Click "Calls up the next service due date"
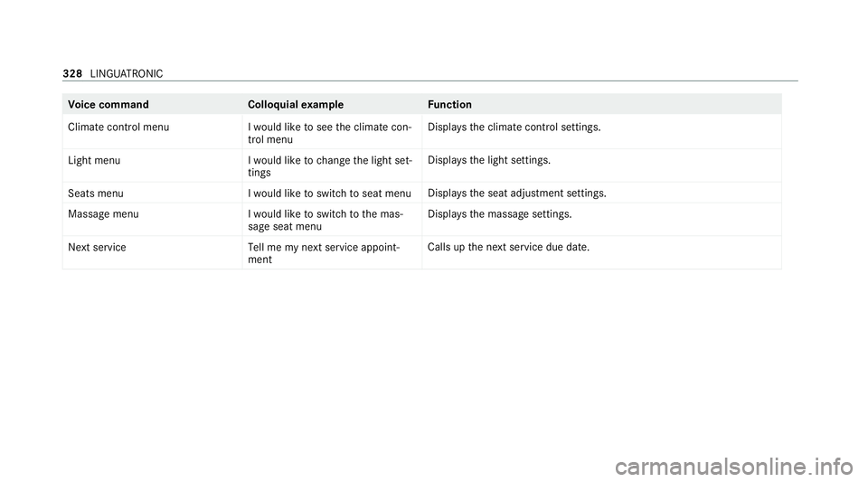Screen dimensions: 868x482 tap(509, 247)
